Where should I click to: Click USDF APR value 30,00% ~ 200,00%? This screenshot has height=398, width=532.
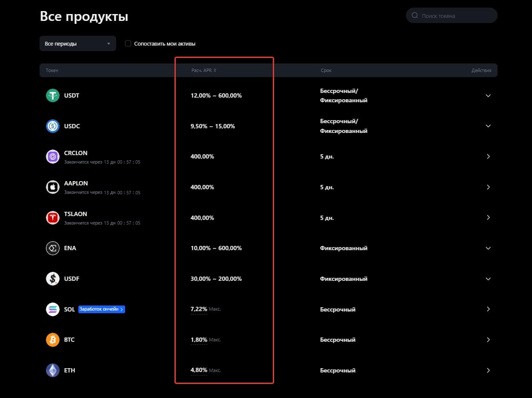(216, 279)
